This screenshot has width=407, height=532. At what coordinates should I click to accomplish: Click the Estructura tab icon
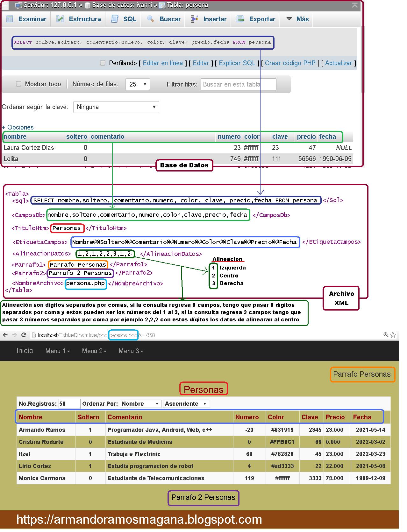[60, 19]
